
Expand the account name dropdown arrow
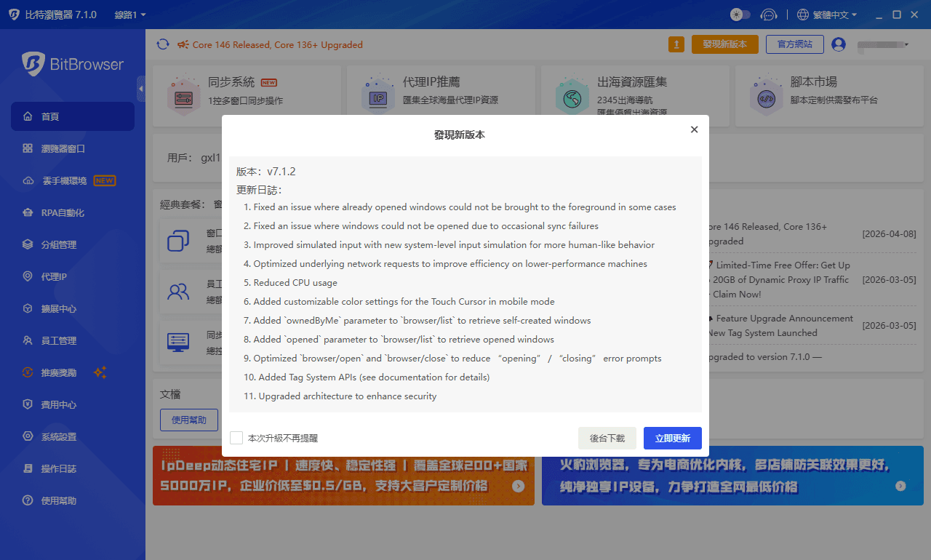(x=906, y=45)
